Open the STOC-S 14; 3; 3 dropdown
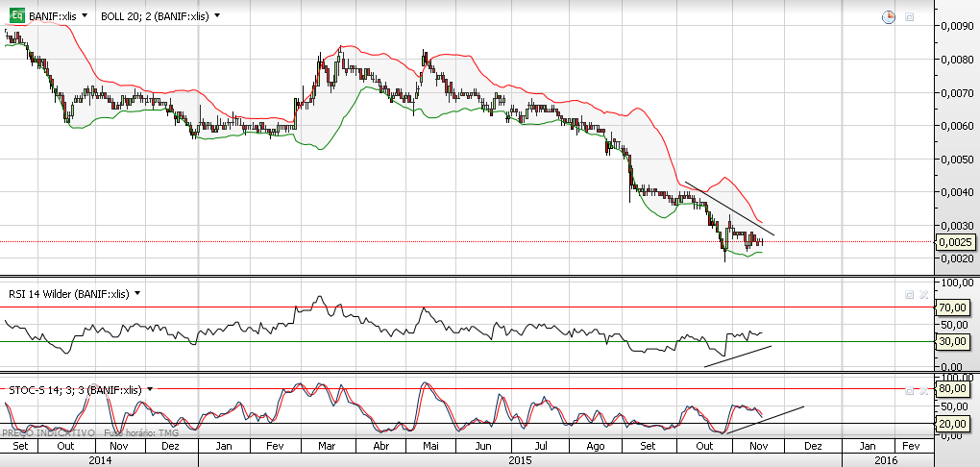This screenshot has height=467, width=980. pos(149,390)
